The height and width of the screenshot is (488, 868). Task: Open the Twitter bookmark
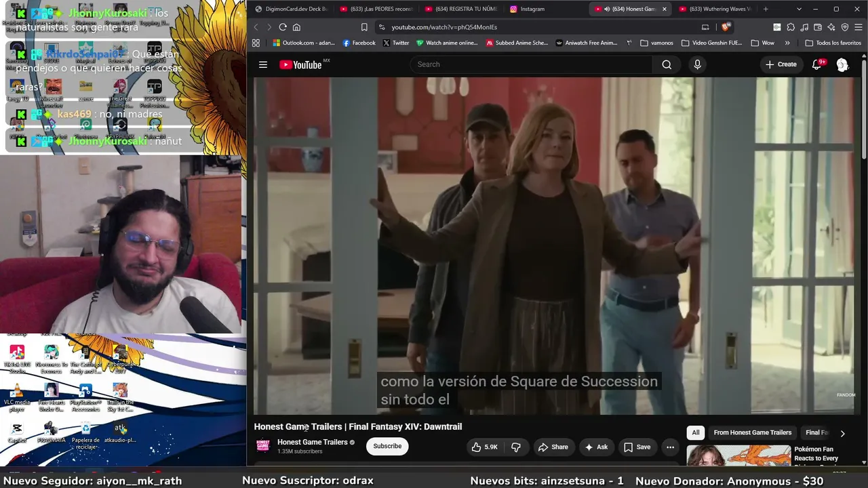(x=396, y=43)
